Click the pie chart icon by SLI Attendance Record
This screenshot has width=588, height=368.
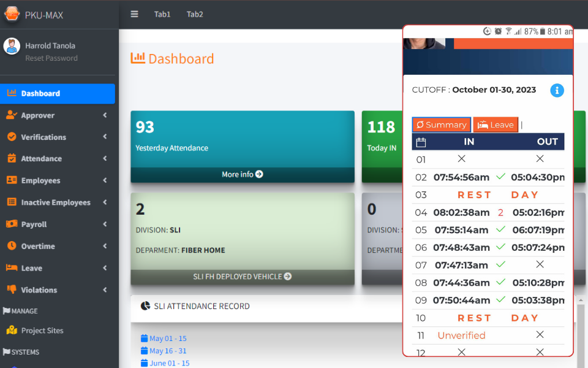pyautogui.click(x=145, y=305)
